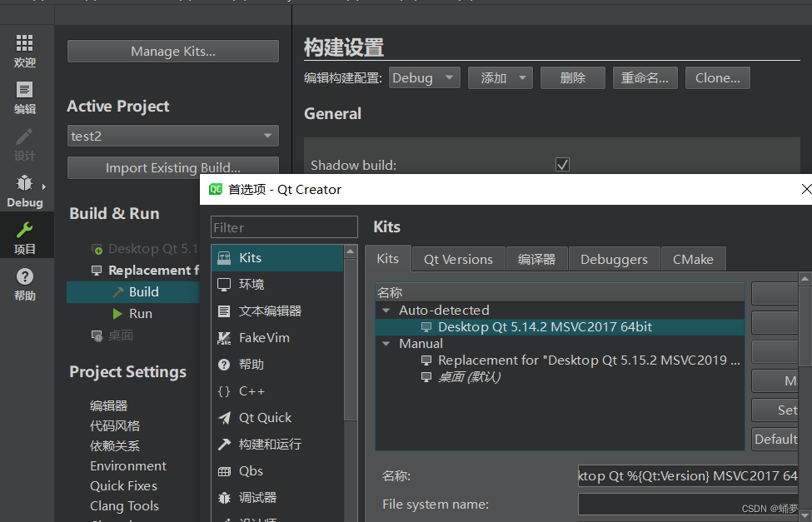Click the Clone... button
Screen dimensions: 812x522
click(717, 77)
